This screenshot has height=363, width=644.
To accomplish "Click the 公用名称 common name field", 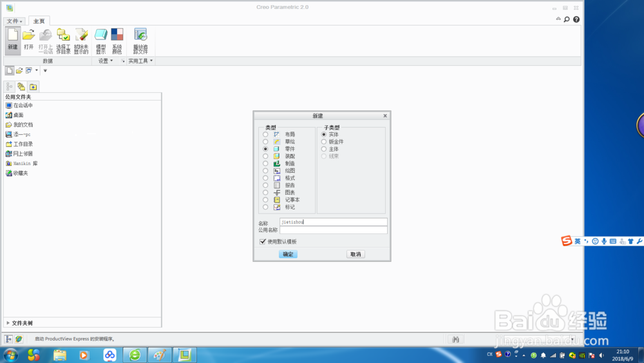I will [334, 230].
